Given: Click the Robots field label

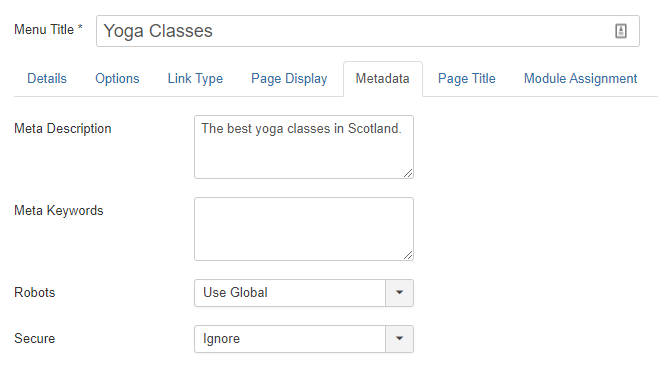Looking at the screenshot, I should pyautogui.click(x=34, y=292).
